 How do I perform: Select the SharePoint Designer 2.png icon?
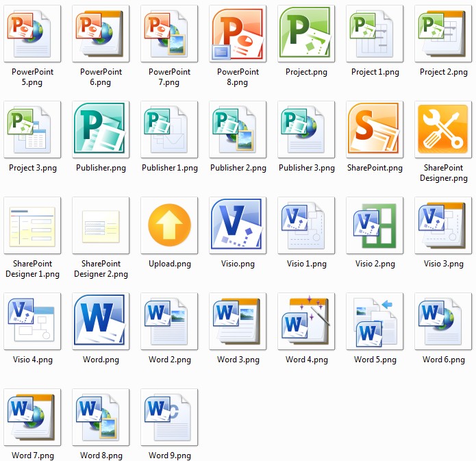click(101, 225)
